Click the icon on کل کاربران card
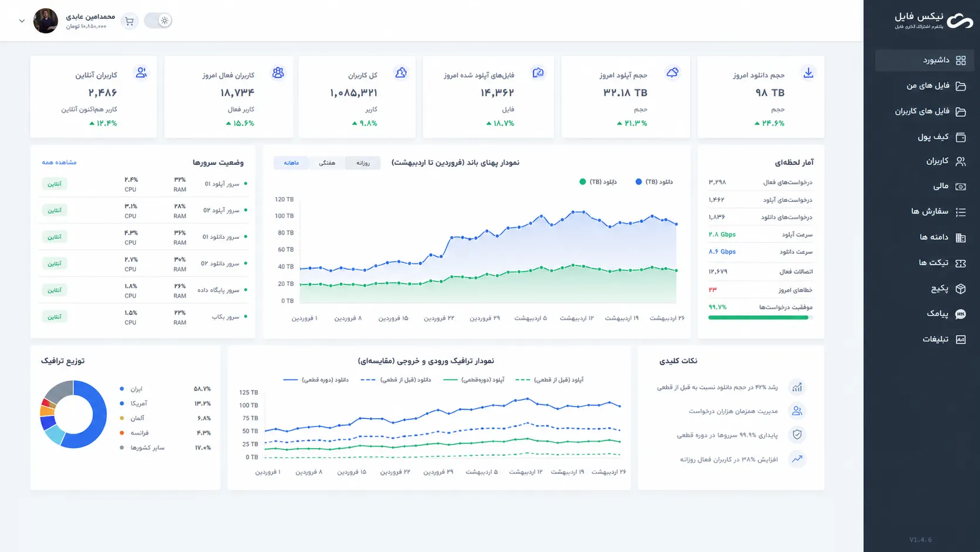980x552 pixels. pos(401,73)
